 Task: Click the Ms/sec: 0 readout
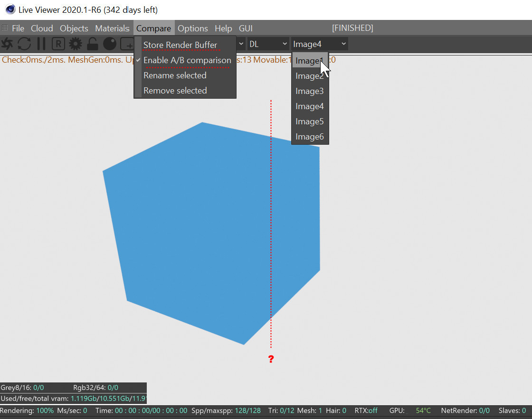(x=72, y=410)
